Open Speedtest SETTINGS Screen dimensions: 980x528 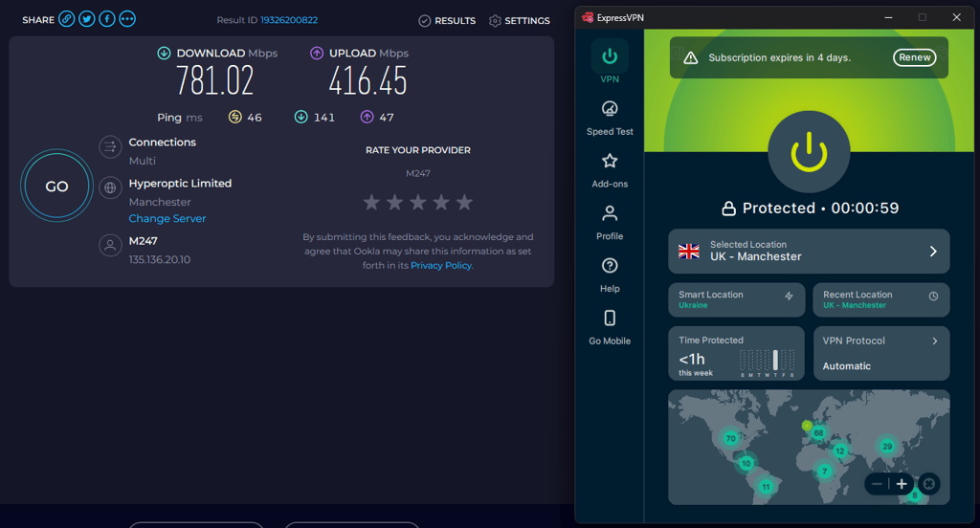tap(520, 21)
